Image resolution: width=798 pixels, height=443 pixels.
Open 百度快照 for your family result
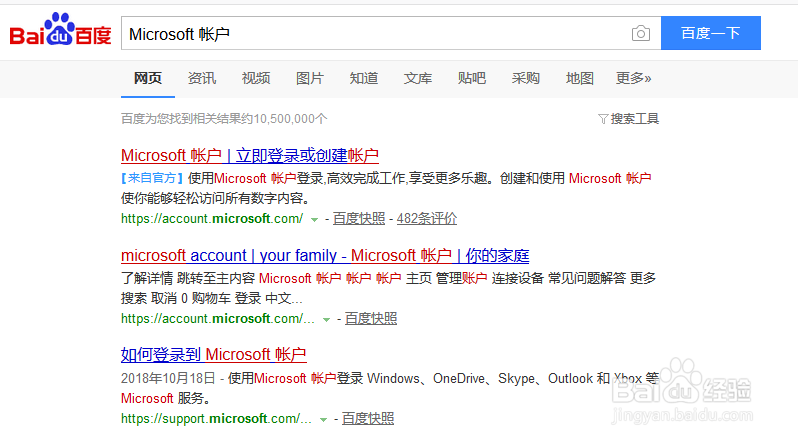(371, 318)
